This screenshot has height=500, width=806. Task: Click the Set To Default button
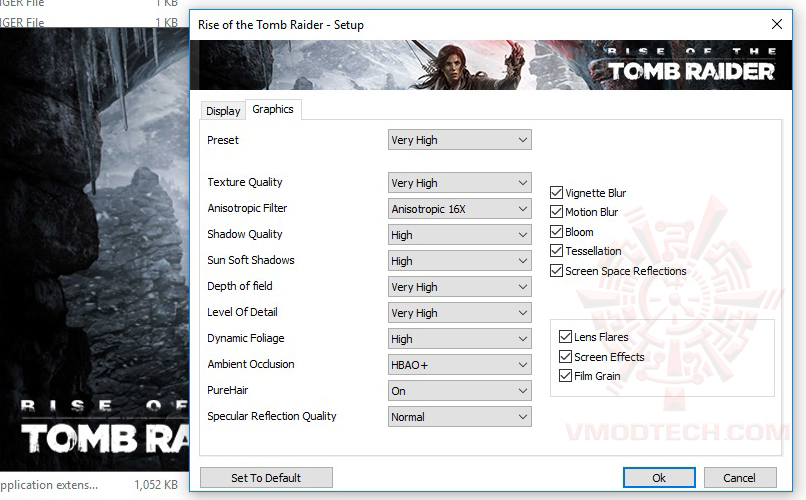[266, 477]
